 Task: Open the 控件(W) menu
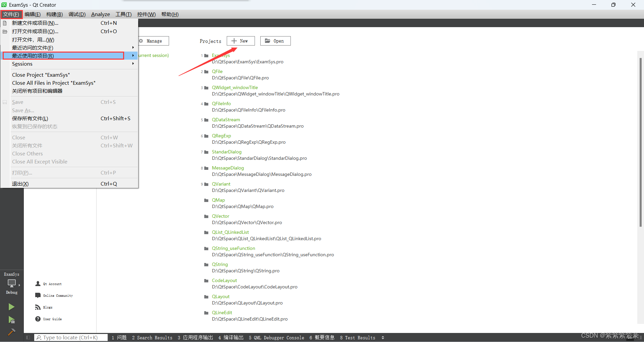click(x=146, y=14)
